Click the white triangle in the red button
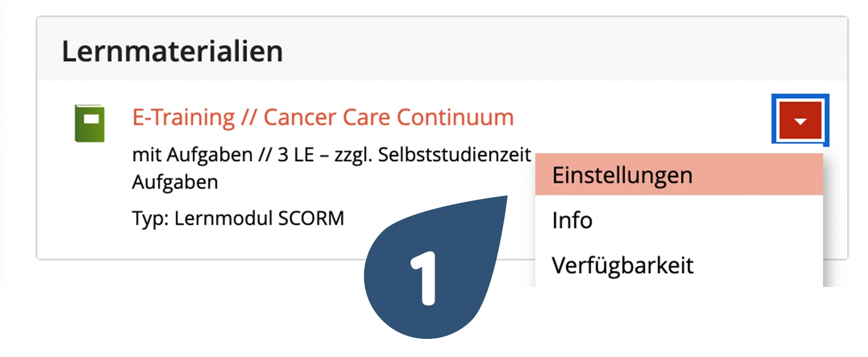 800,122
